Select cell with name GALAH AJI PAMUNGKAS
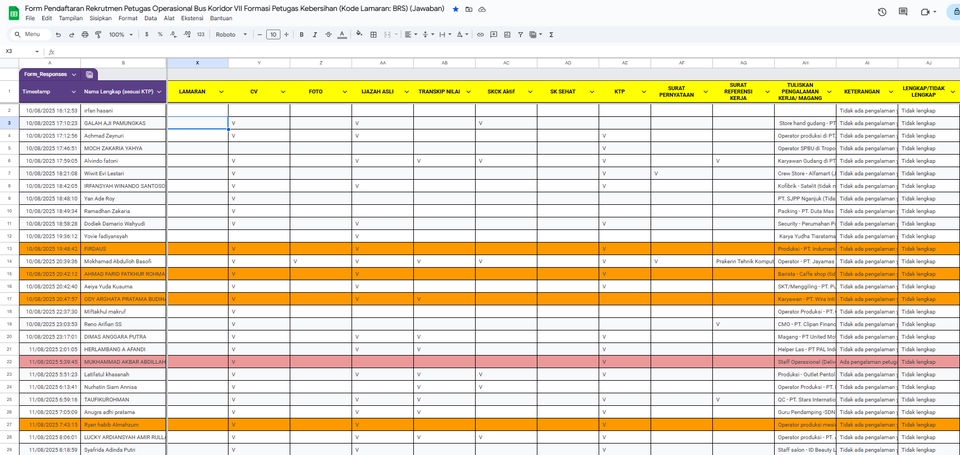The height and width of the screenshot is (455, 960). click(x=123, y=123)
